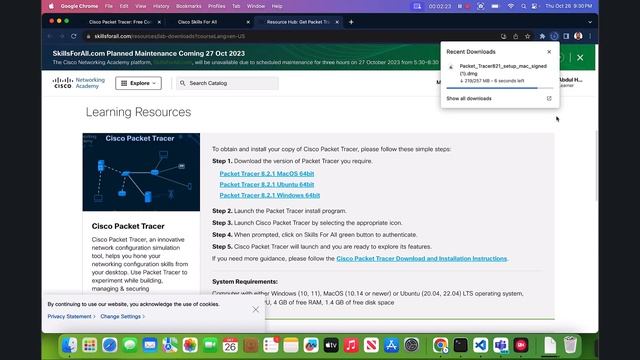Reload the page

[x=73, y=36]
